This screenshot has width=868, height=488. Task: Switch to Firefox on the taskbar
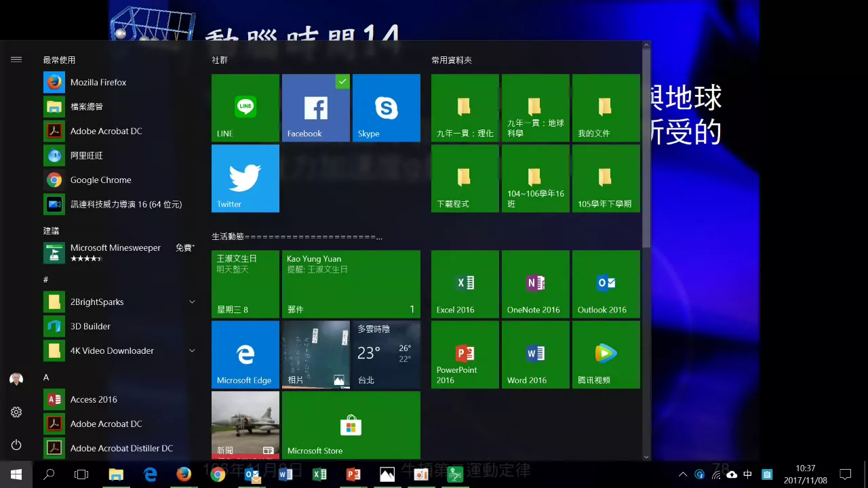click(x=184, y=474)
